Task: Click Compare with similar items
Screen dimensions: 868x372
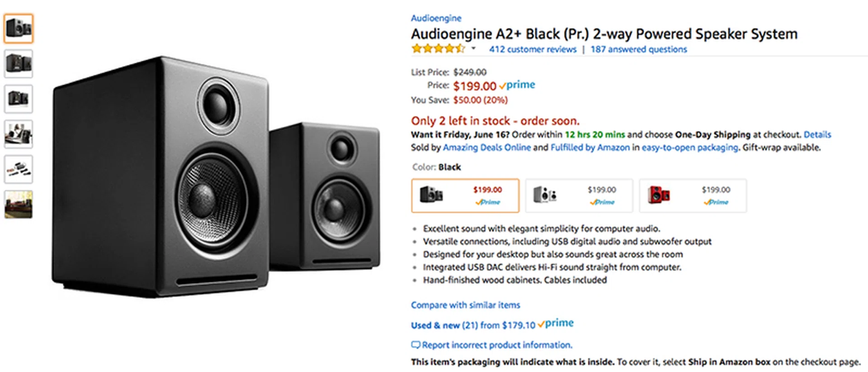Action: pos(465,305)
